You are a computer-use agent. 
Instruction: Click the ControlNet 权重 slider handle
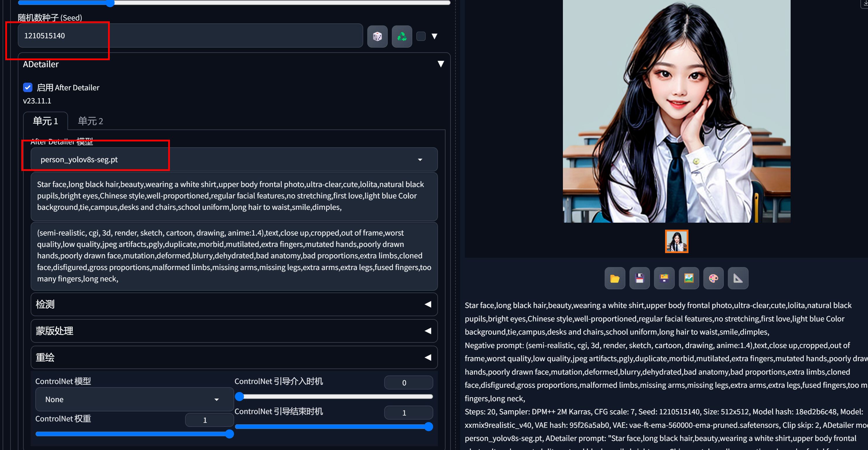229,434
